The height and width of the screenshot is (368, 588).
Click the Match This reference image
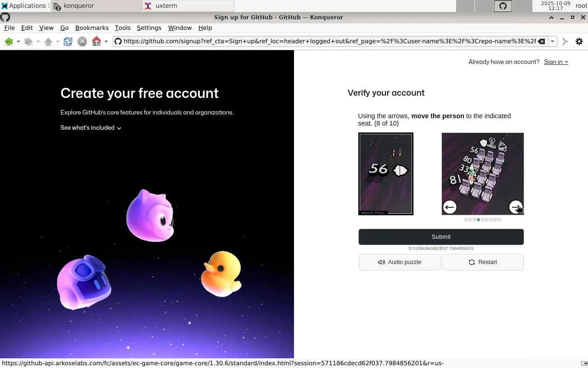pyautogui.click(x=386, y=174)
